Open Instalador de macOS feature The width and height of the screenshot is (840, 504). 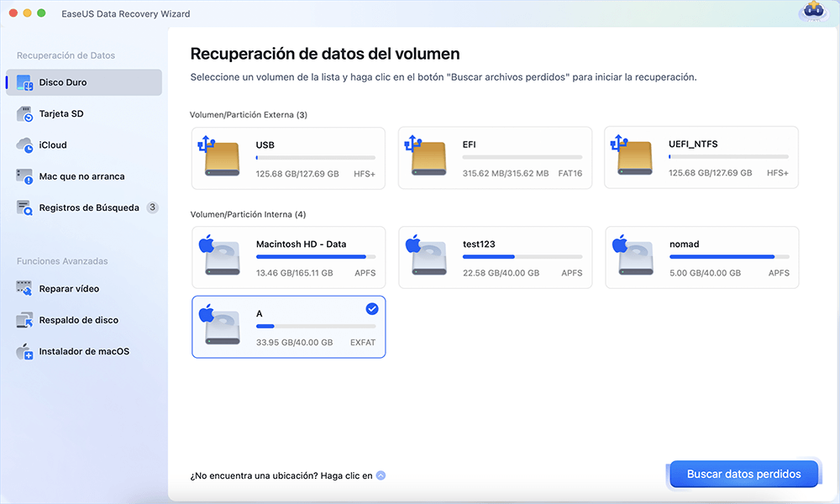(84, 351)
